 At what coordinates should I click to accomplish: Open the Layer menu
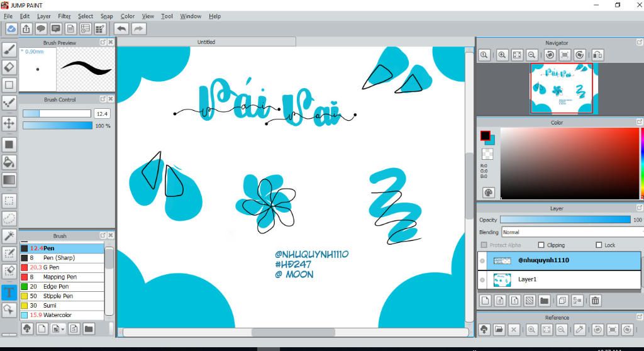[x=43, y=16]
